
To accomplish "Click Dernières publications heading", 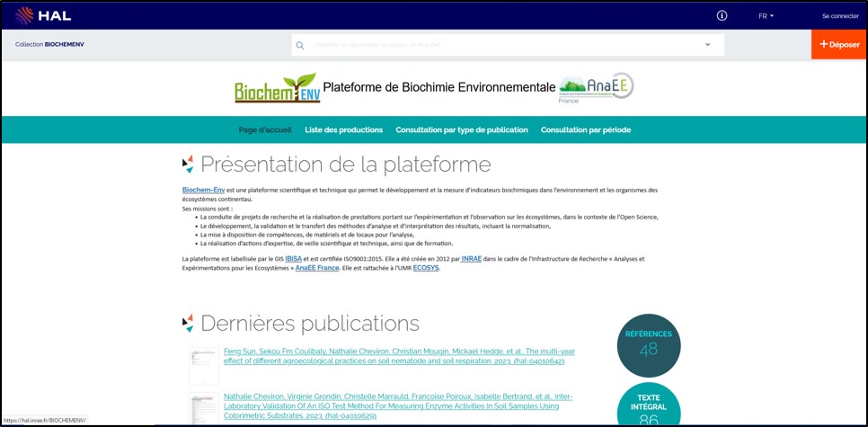I will pyautogui.click(x=310, y=324).
